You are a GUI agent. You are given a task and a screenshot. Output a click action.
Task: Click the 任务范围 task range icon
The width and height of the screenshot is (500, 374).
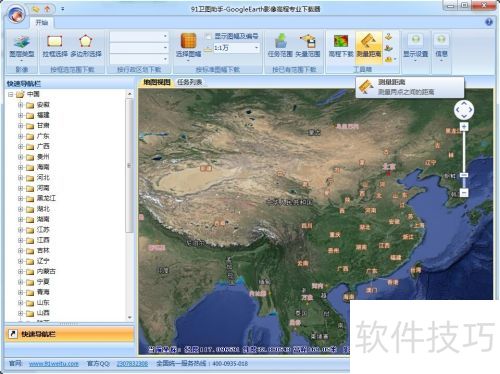click(280, 46)
